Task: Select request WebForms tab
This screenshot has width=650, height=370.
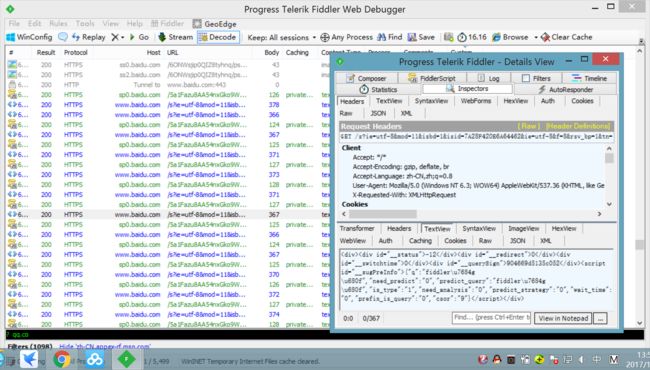Action: [x=475, y=101]
